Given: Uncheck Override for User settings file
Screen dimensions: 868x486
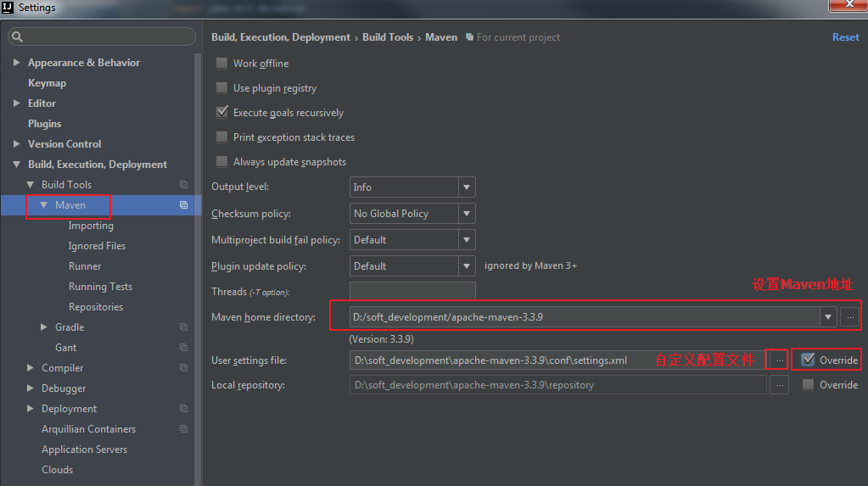Looking at the screenshot, I should [x=809, y=360].
